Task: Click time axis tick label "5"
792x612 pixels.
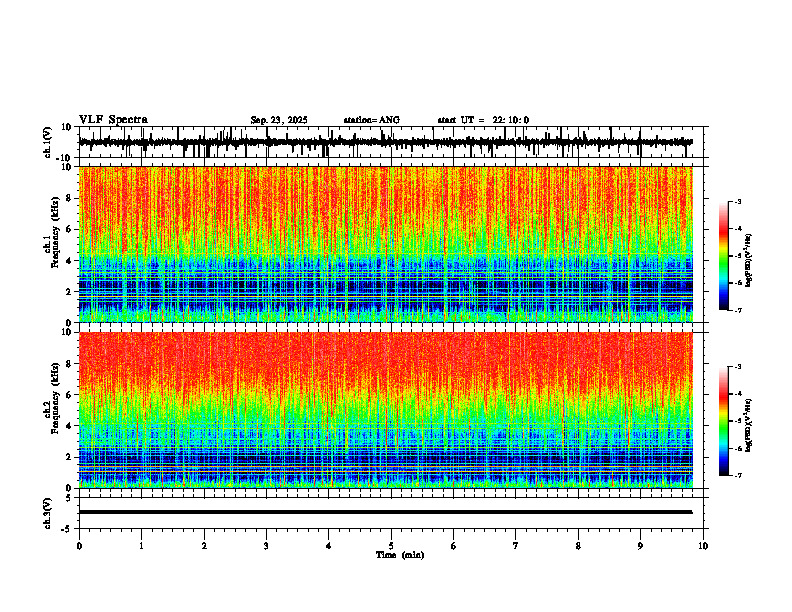Action: [x=391, y=546]
